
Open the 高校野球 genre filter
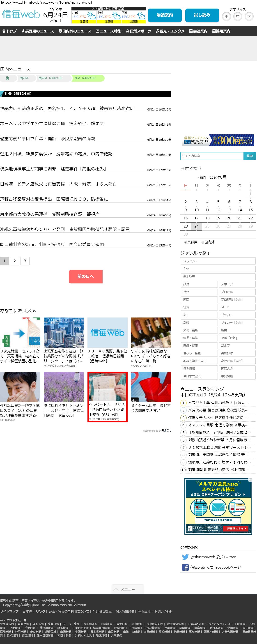[x=237, y=353]
